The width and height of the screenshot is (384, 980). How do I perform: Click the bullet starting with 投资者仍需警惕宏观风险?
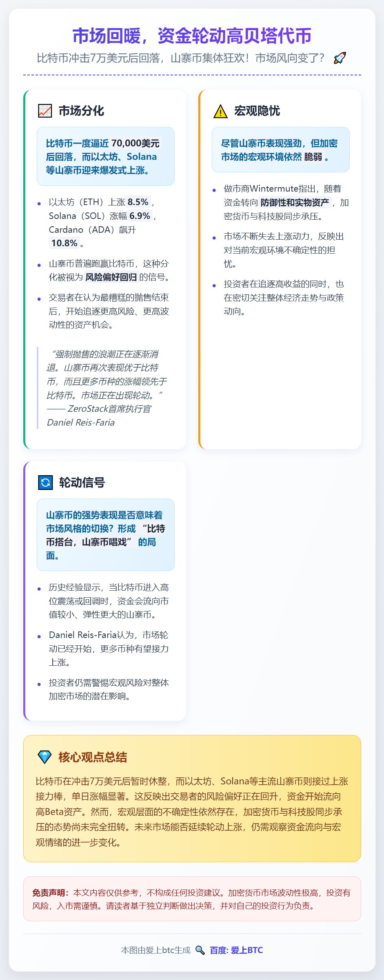[x=109, y=689]
